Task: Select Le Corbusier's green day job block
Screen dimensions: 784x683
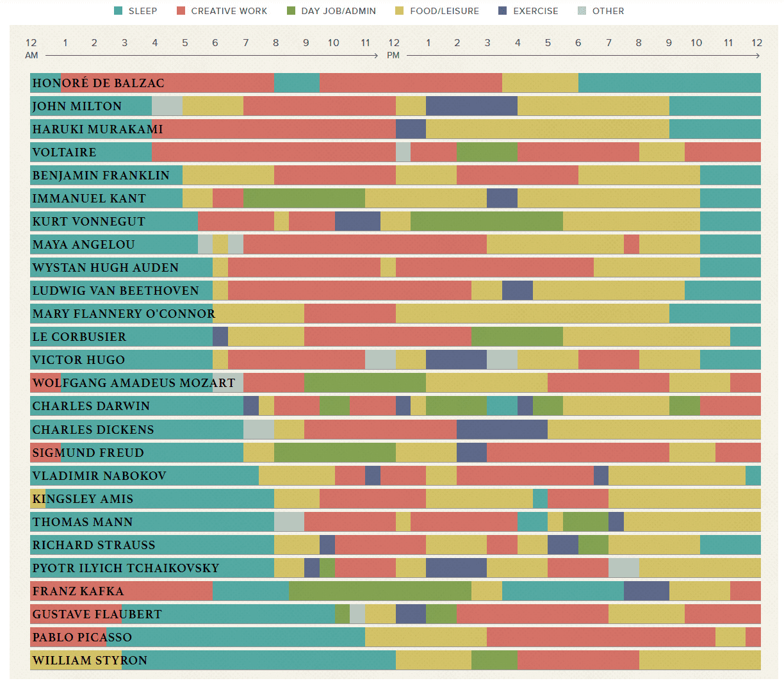Action: pyautogui.click(x=517, y=337)
